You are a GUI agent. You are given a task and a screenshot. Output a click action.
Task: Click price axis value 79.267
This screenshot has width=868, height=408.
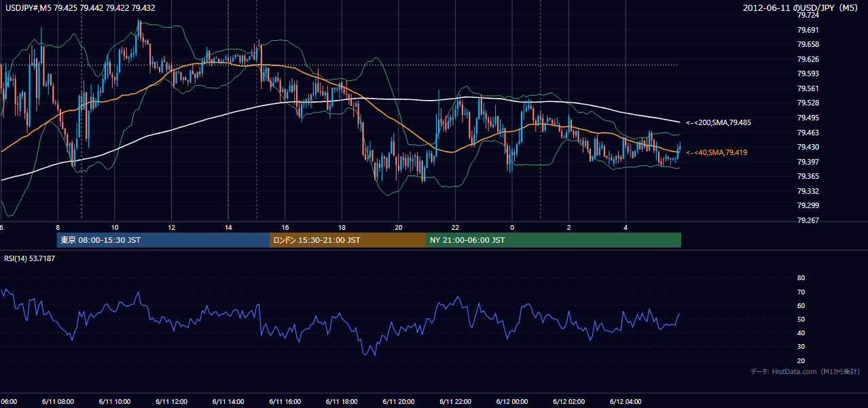[x=807, y=220]
